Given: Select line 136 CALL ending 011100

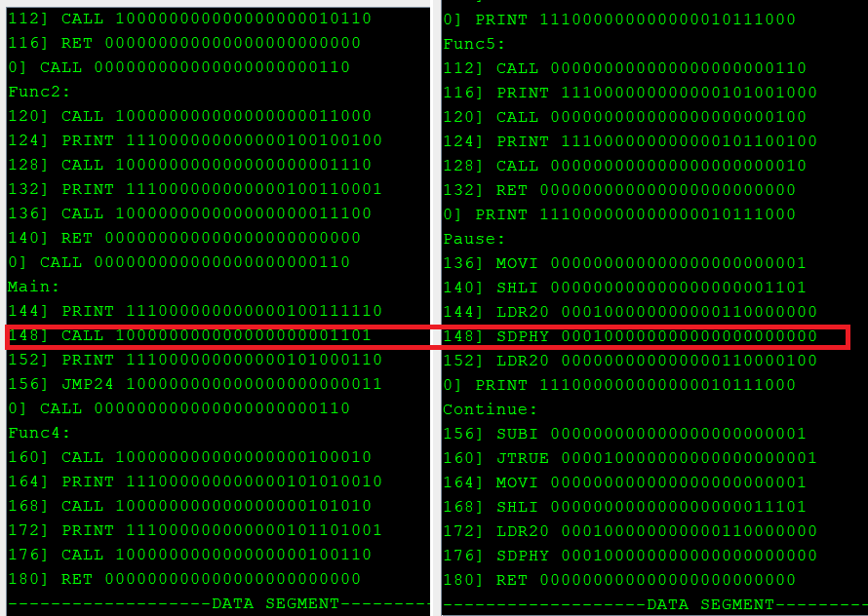Looking at the screenshot, I should (189, 213).
